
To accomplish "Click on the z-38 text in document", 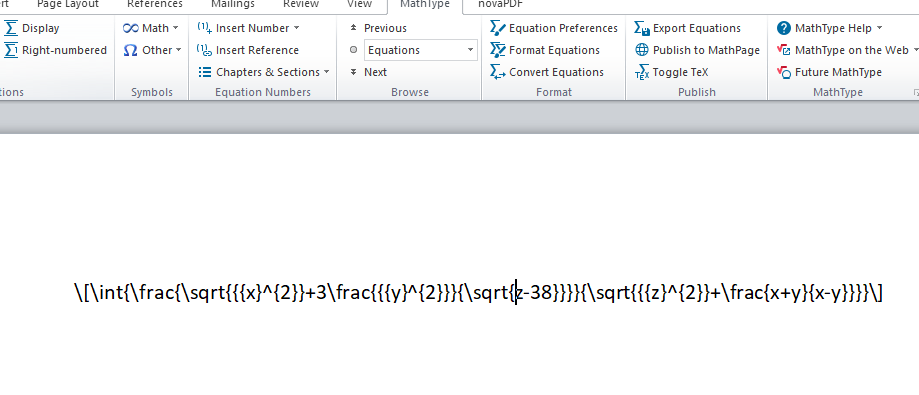I will point(534,292).
